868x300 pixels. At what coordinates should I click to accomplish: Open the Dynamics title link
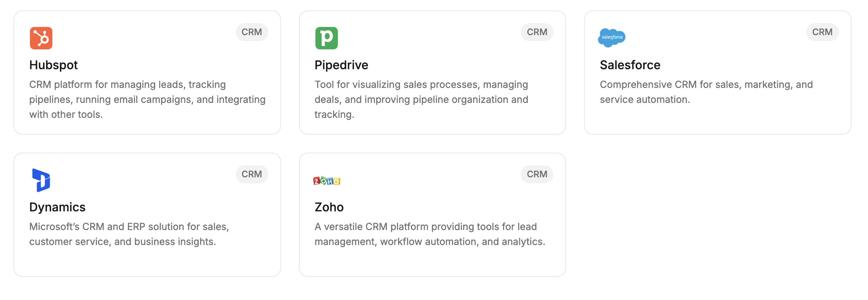(x=57, y=207)
